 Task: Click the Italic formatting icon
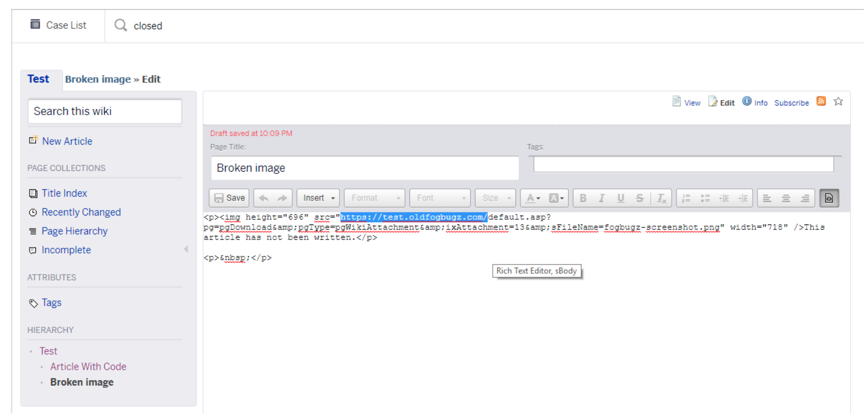602,198
